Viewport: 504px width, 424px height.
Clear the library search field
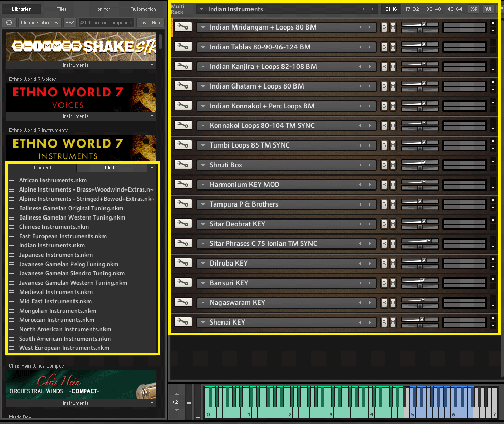(131, 22)
